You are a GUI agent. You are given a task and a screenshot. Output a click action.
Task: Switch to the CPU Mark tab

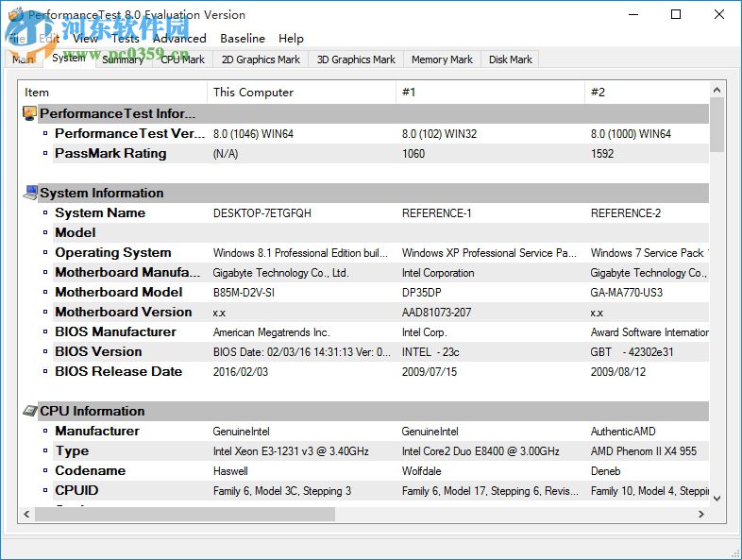[x=182, y=59]
